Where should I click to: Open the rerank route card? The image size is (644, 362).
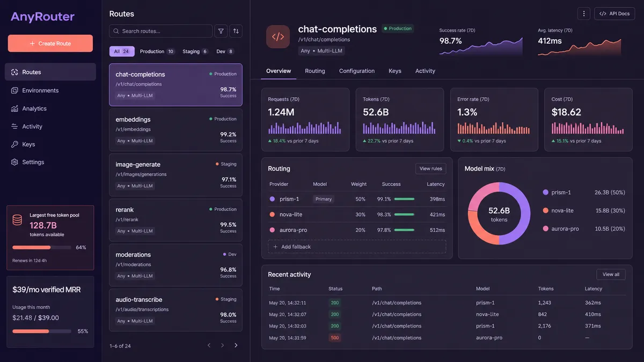click(175, 220)
